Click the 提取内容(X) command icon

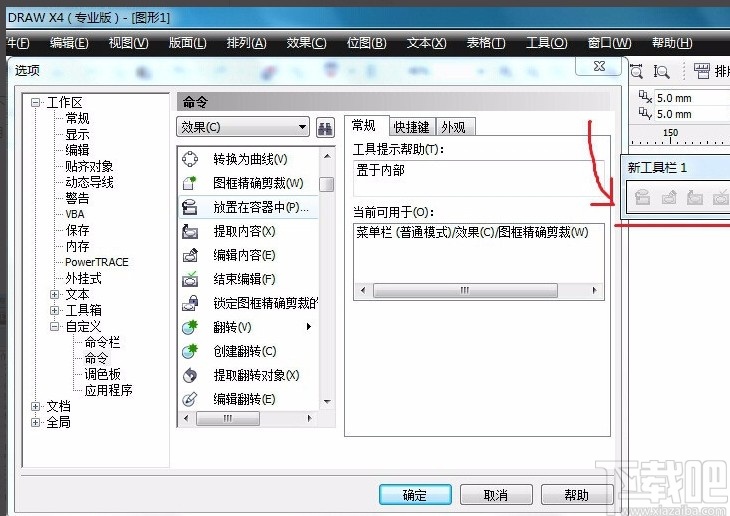coord(190,231)
